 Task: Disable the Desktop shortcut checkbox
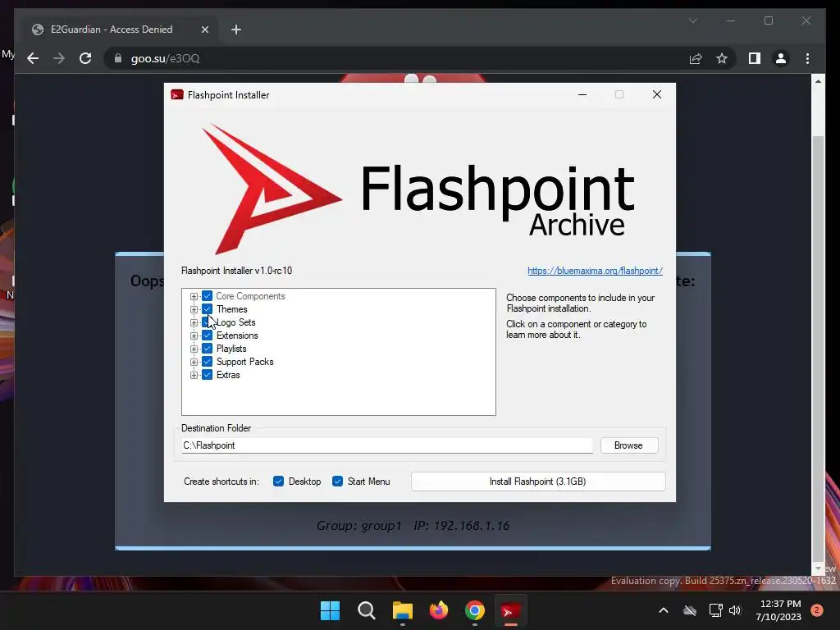coord(278,481)
